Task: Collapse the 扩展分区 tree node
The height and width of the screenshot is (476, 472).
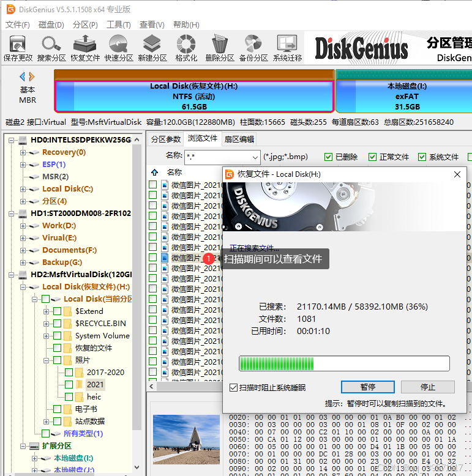Action: pyautogui.click(x=23, y=446)
